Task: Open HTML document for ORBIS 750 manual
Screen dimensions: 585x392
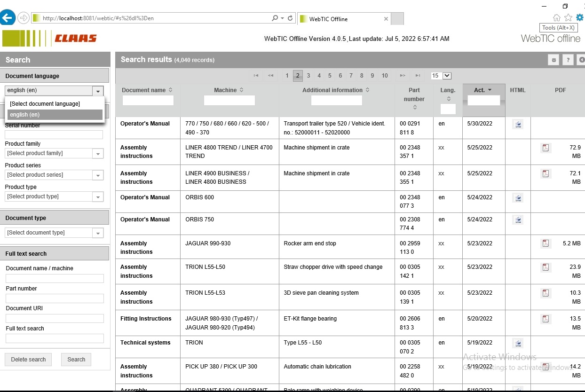Action: coord(518,220)
